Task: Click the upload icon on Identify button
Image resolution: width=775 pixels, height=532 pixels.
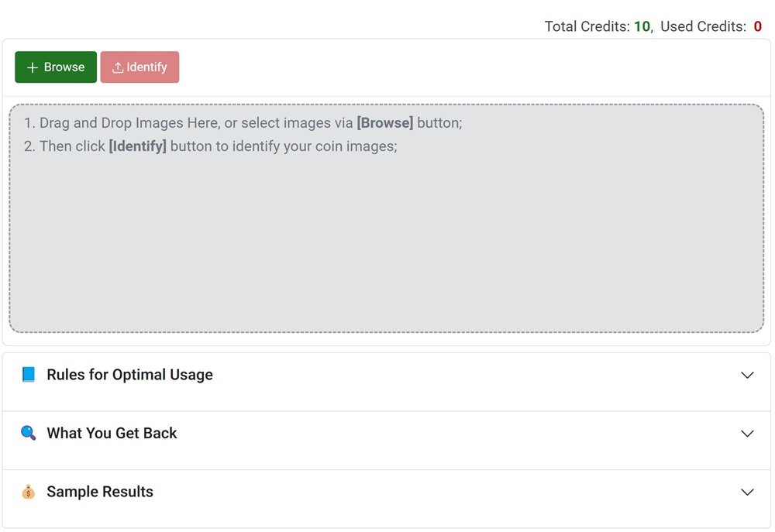Action: [x=118, y=68]
